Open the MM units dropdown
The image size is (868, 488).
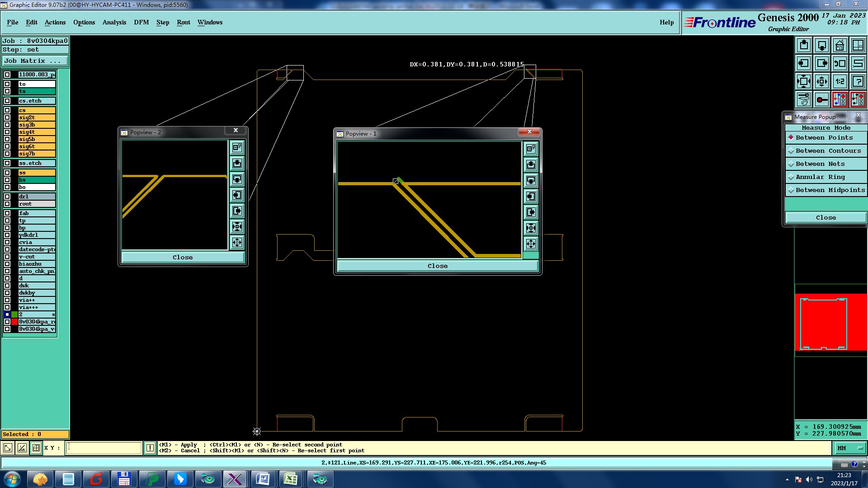pyautogui.click(x=850, y=448)
